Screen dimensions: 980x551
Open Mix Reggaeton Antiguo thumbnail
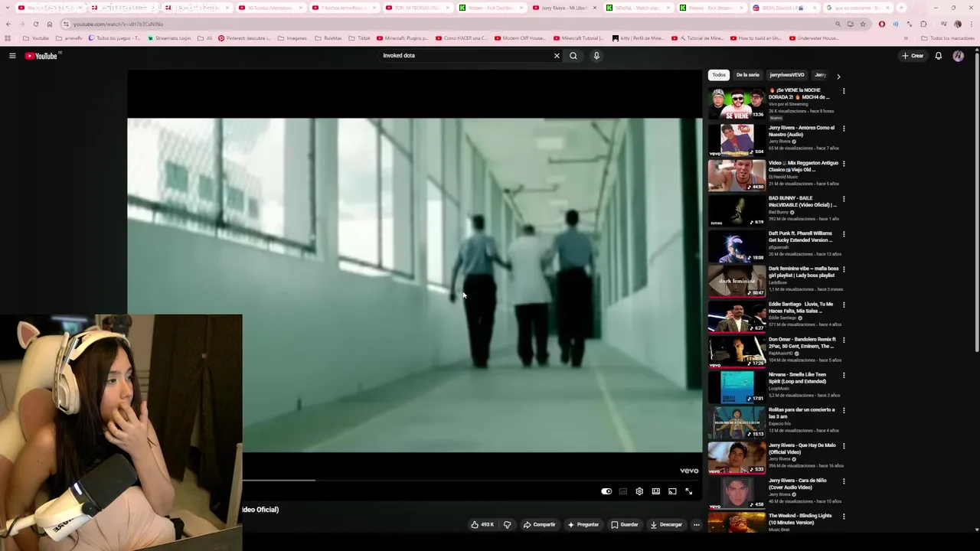(737, 174)
